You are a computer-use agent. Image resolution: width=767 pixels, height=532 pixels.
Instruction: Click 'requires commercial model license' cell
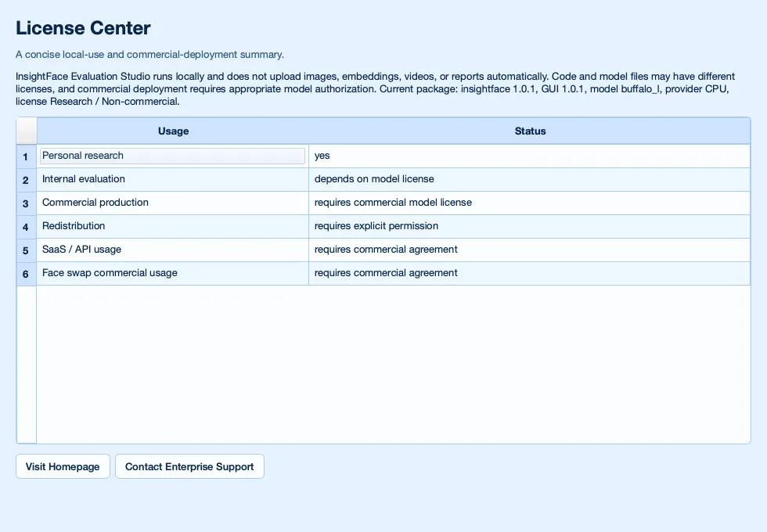530,203
